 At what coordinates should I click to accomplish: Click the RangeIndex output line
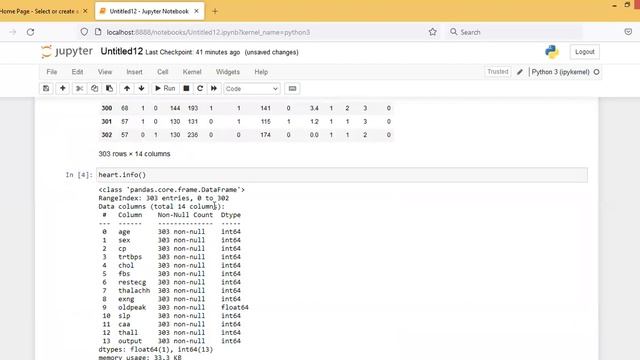[164, 198]
